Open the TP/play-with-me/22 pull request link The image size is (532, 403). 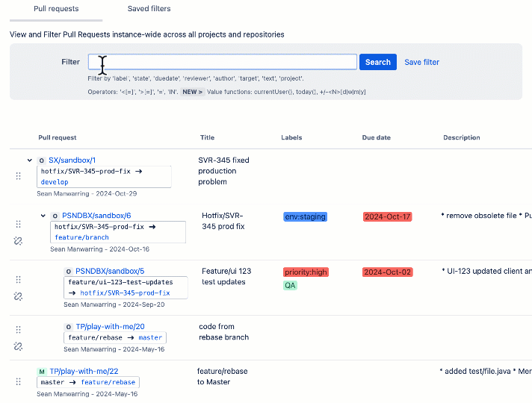click(84, 372)
